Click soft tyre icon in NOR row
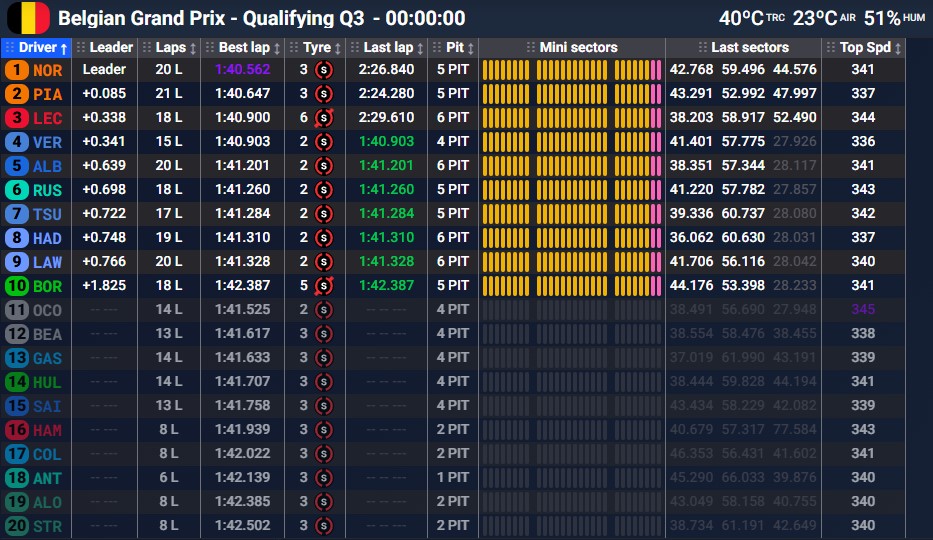Viewport: 933px width, 540px height. pyautogui.click(x=324, y=70)
